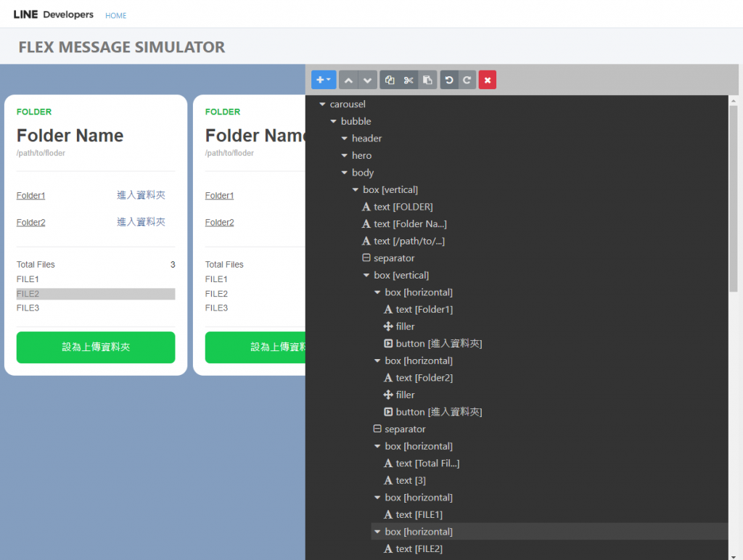The width and height of the screenshot is (743, 560).
Task: Click Folder2 link in second bubble
Action: pos(219,222)
